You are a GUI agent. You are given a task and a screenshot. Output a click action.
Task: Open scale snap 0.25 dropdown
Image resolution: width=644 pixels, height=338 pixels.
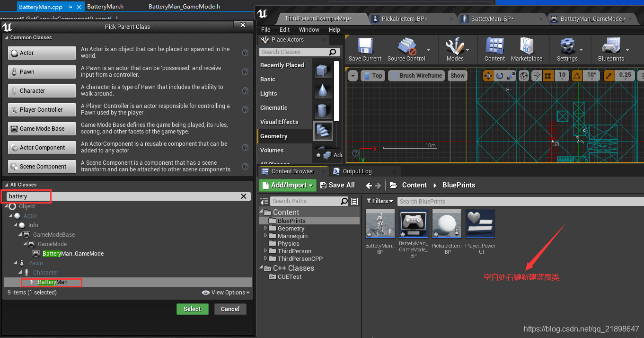[625, 75]
